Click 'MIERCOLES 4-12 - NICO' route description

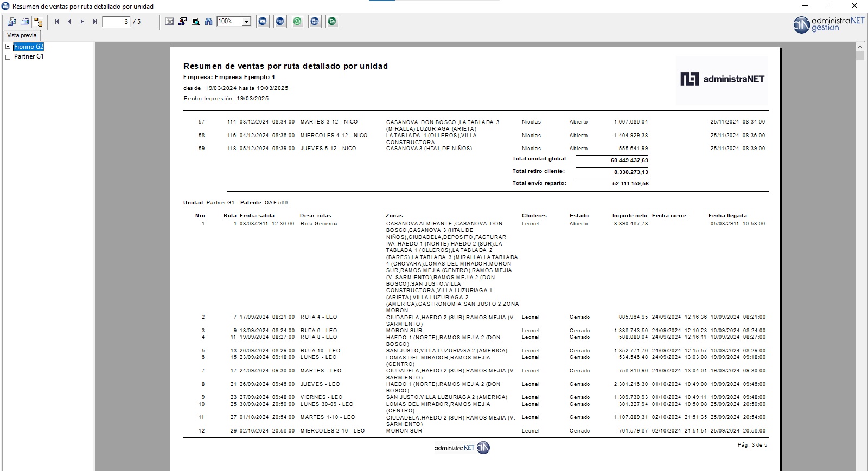click(x=334, y=136)
